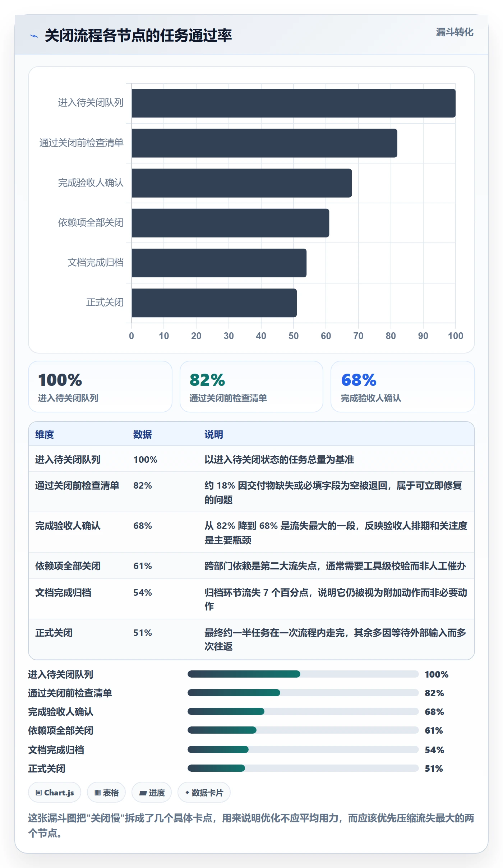
Task: Click the 维度 column header
Action: click(x=45, y=434)
